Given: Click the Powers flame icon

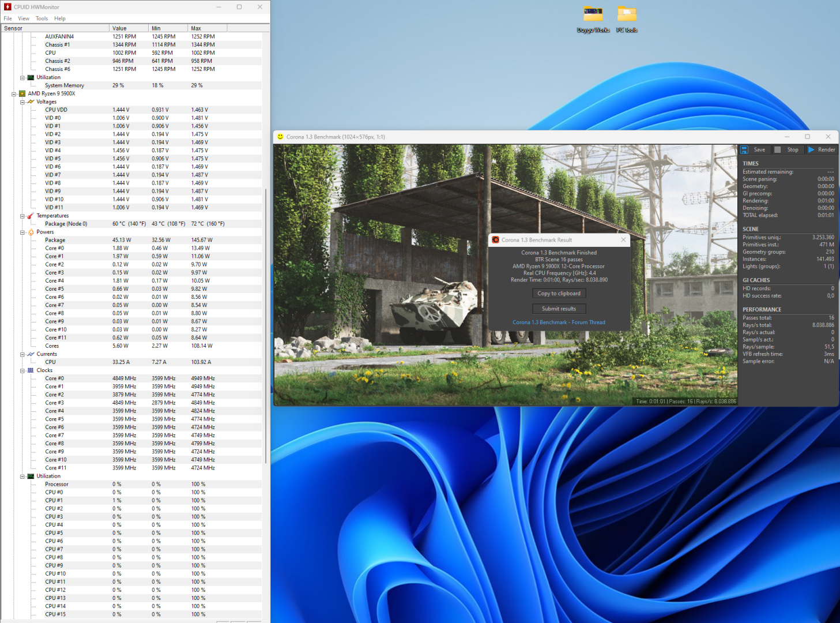Looking at the screenshot, I should tap(31, 232).
